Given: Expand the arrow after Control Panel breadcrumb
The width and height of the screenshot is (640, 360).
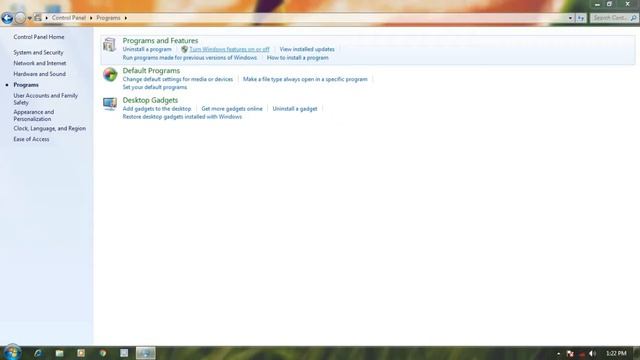Looking at the screenshot, I should point(91,18).
